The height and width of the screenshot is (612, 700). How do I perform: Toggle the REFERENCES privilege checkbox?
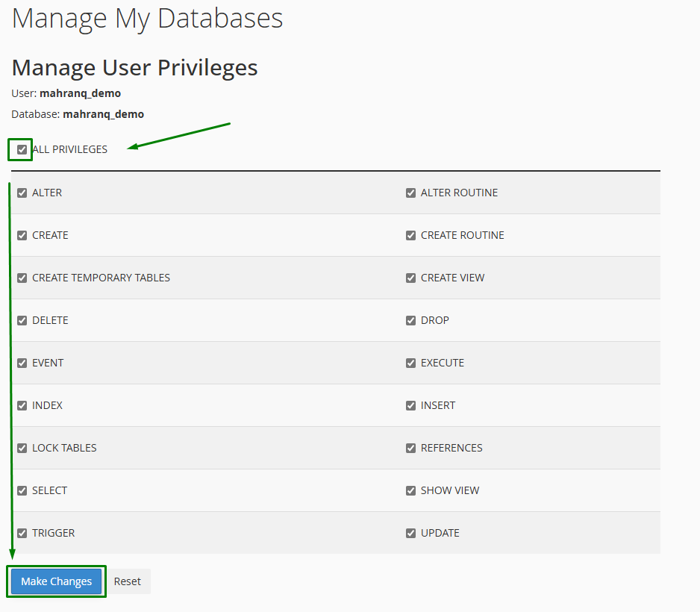[410, 448]
